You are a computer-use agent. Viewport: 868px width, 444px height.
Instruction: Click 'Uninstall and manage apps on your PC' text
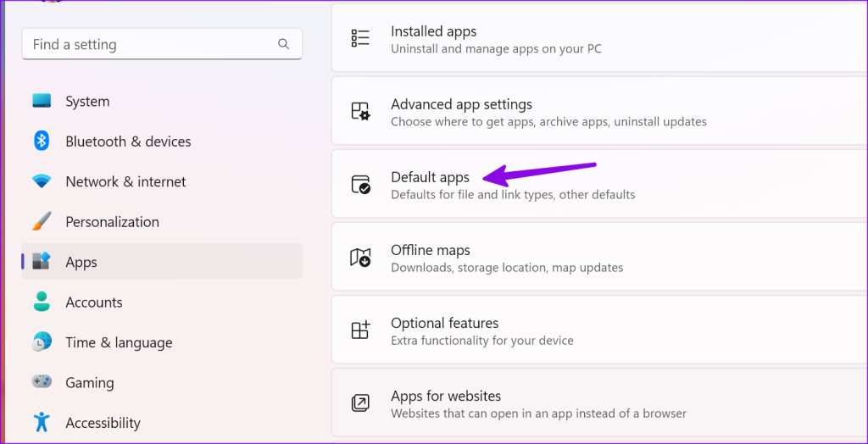496,48
